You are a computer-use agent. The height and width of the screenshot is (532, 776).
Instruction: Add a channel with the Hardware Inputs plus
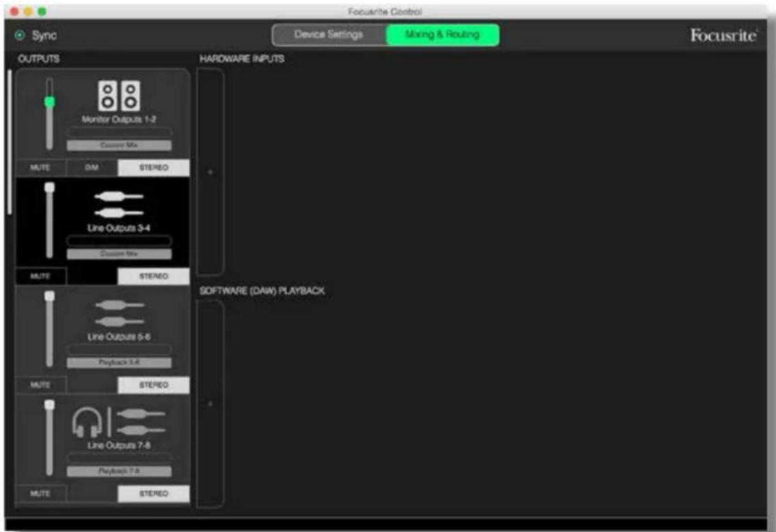[210, 171]
